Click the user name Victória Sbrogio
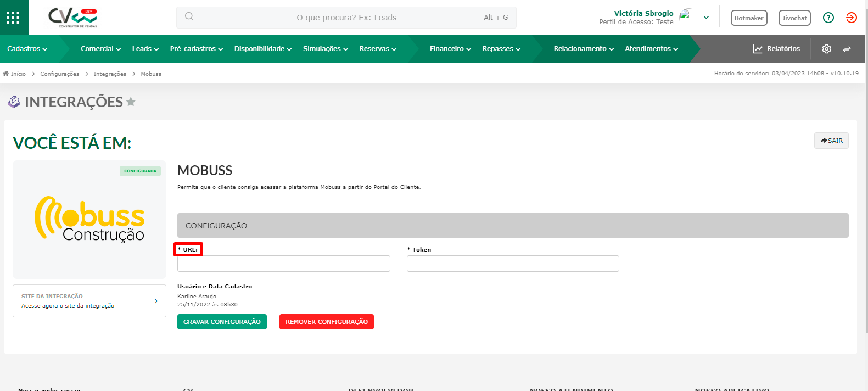 tap(643, 13)
